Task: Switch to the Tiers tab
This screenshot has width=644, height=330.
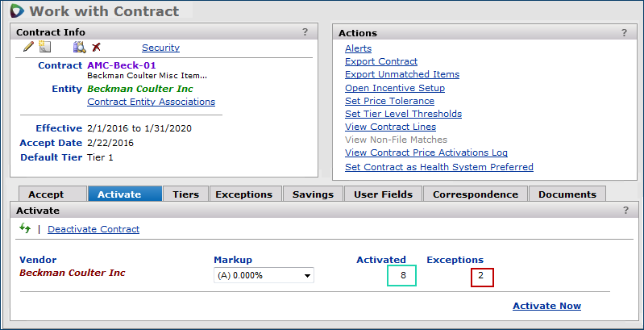Action: point(185,194)
